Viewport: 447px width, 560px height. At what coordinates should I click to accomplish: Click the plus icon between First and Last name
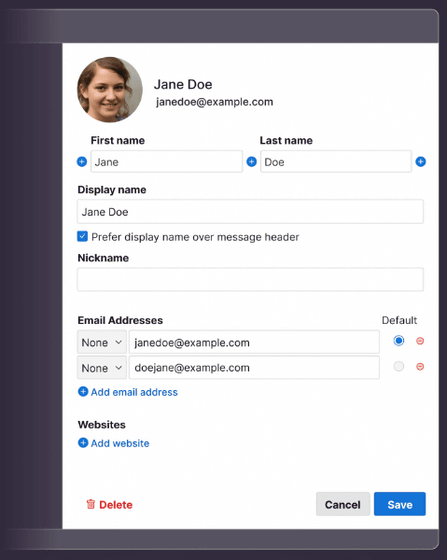(252, 162)
